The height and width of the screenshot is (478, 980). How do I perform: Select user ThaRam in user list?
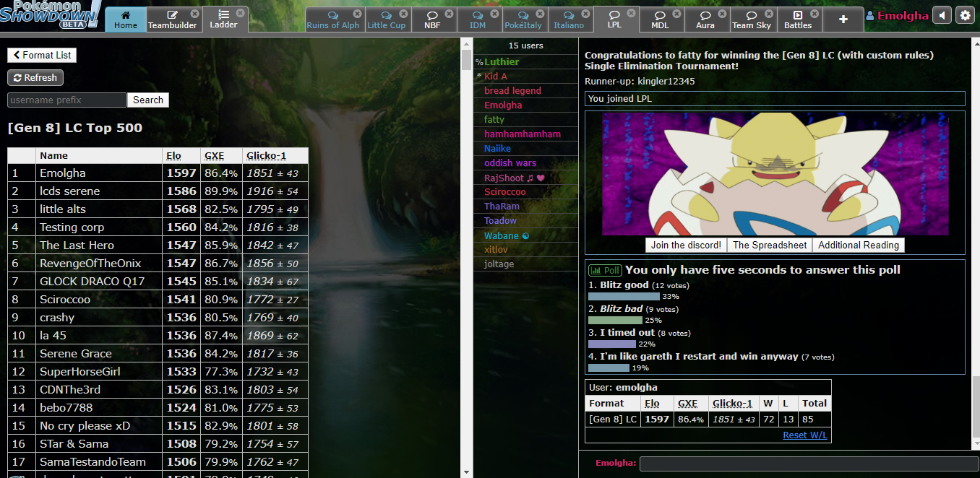526,206
